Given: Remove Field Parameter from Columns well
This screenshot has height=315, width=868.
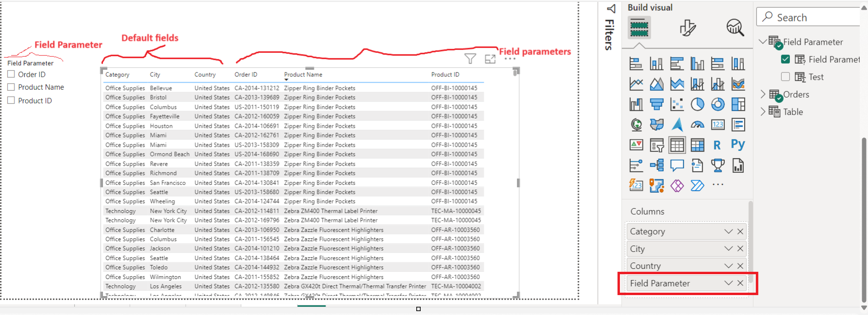Looking at the screenshot, I should [740, 283].
